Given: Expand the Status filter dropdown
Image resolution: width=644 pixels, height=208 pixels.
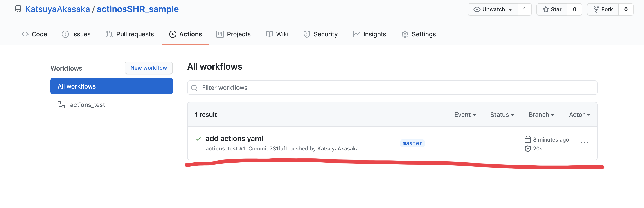Looking at the screenshot, I should point(502,115).
